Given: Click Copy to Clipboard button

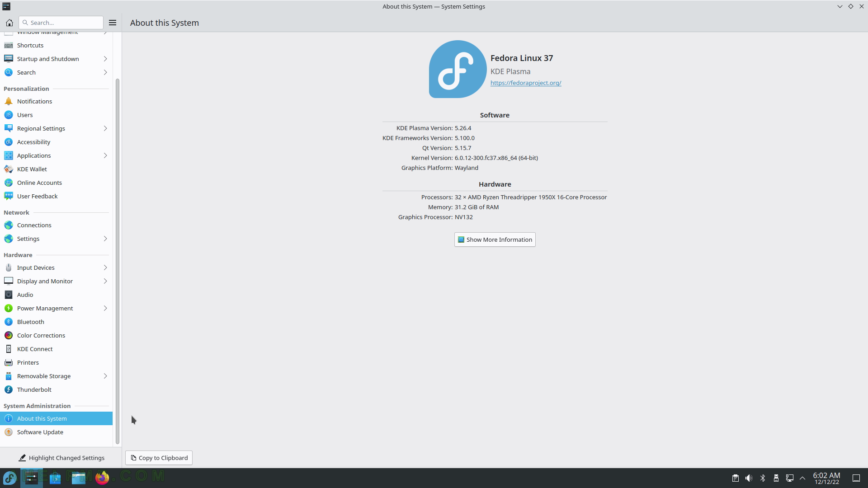Looking at the screenshot, I should [x=159, y=458].
